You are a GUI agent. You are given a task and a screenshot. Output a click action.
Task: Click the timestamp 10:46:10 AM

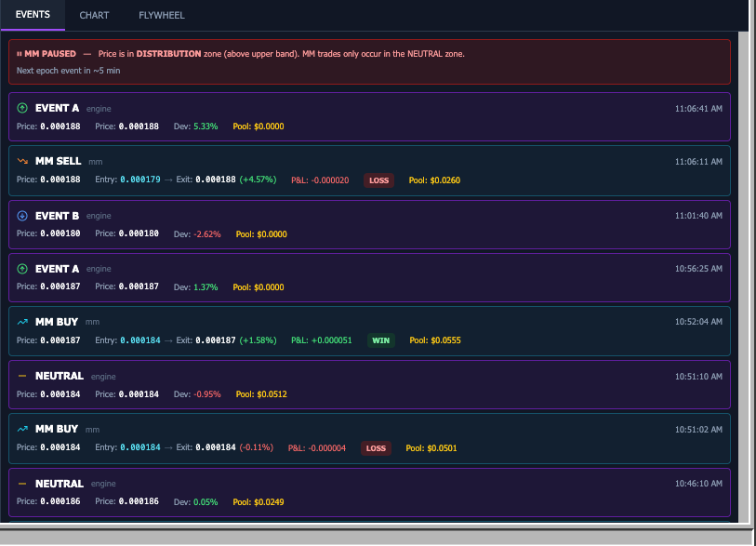coord(698,484)
